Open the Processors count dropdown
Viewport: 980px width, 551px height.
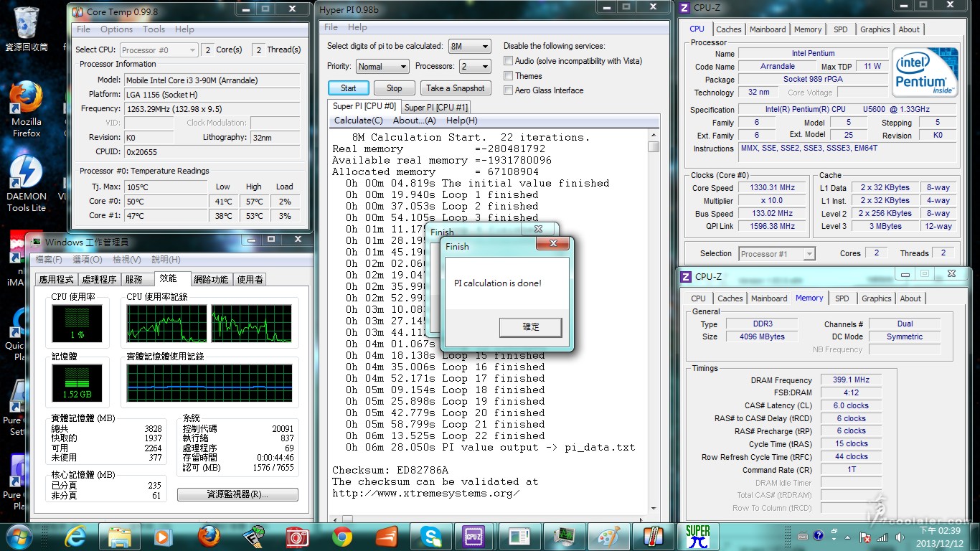[x=475, y=66]
